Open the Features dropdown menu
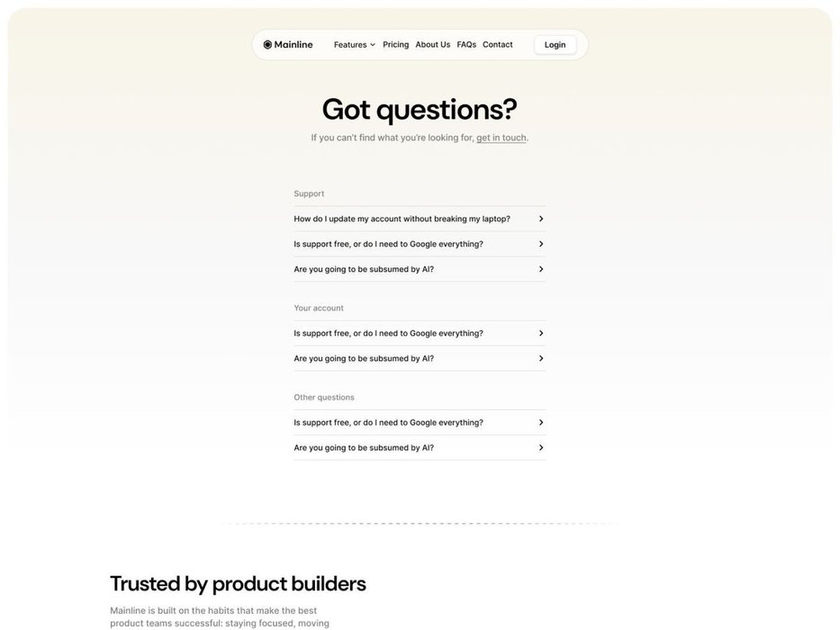This screenshot has width=840, height=630. (x=354, y=45)
